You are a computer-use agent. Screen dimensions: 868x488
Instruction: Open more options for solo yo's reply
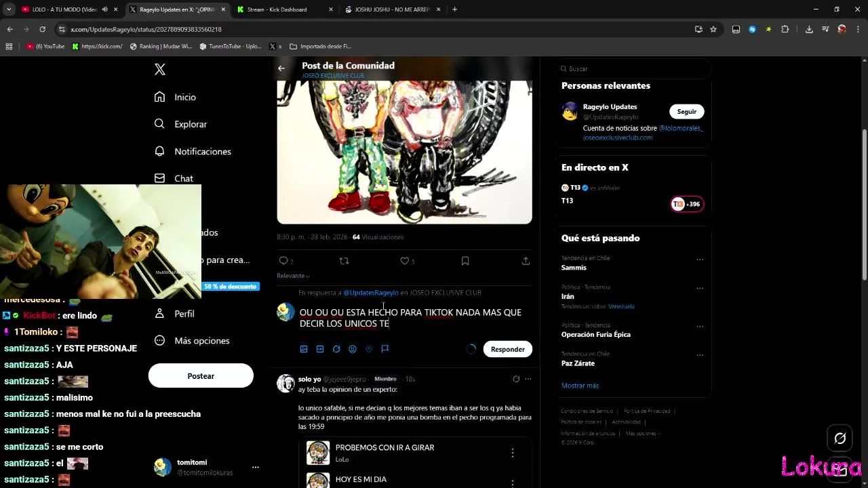coord(528,379)
